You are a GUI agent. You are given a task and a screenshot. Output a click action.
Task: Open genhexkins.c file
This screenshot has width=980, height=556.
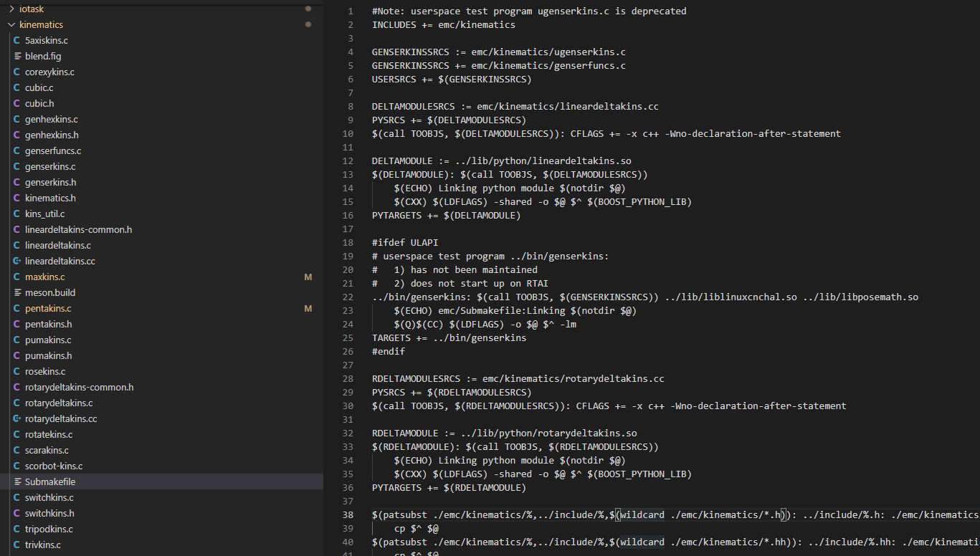pos(51,119)
